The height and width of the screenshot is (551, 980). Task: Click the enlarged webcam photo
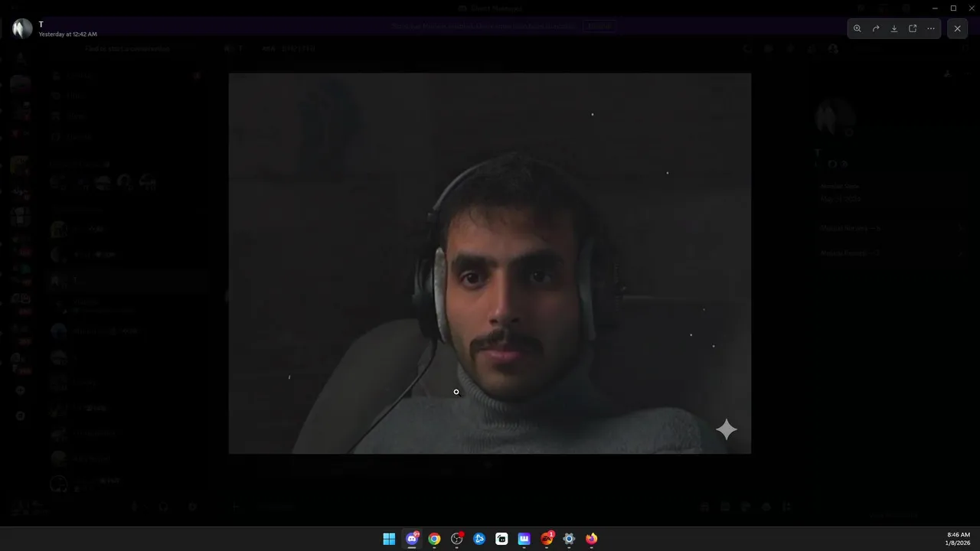coord(490,263)
